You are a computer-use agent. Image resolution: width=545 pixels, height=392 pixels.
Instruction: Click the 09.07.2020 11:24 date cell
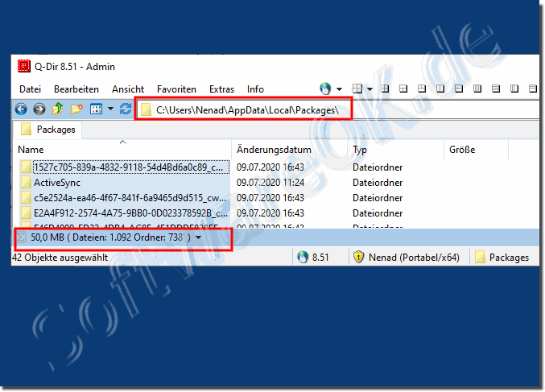point(270,183)
